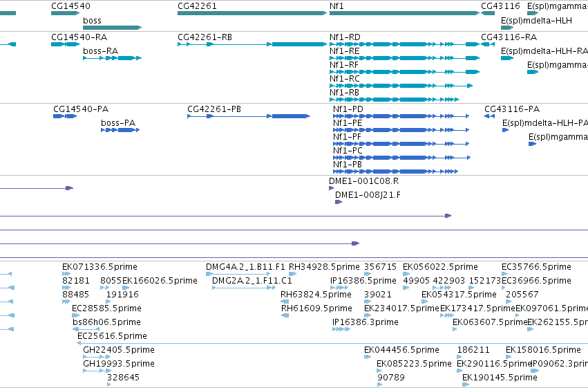Click the Nf1-PE protein label

point(348,123)
